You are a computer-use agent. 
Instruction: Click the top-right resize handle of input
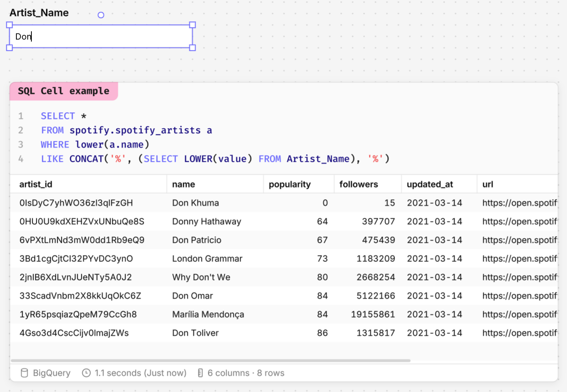[192, 25]
